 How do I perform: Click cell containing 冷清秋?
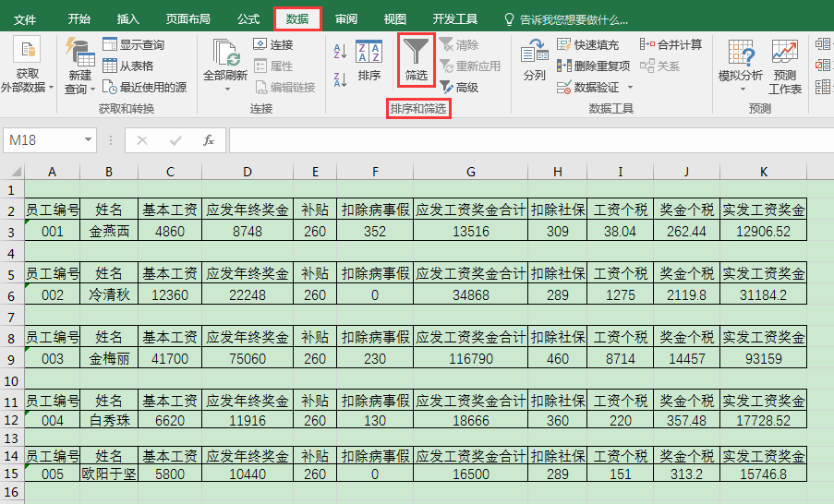[x=109, y=295]
